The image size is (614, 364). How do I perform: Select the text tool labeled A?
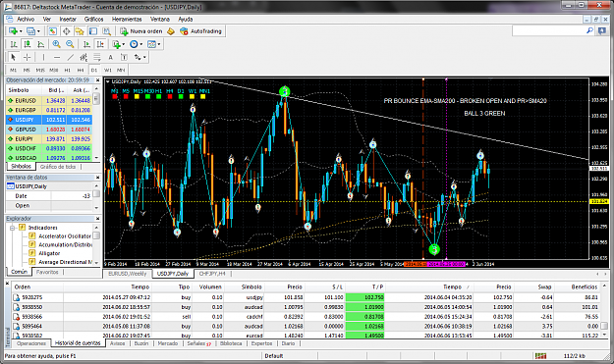(x=110, y=58)
